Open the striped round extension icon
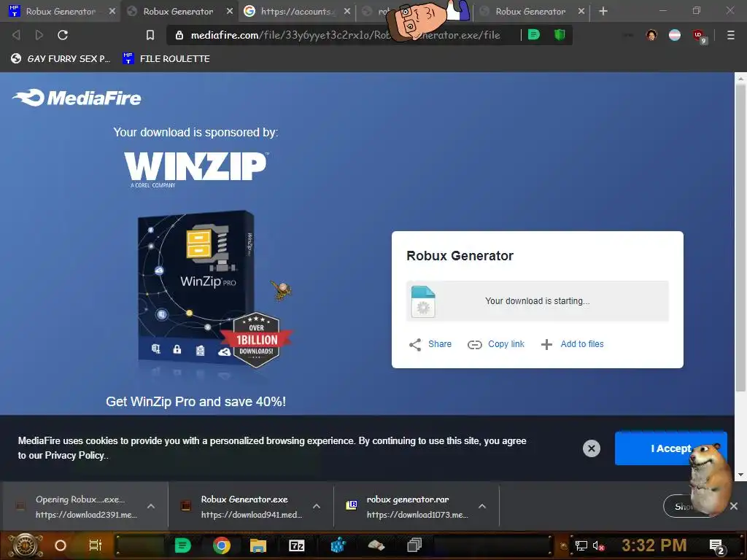Image resolution: width=747 pixels, height=560 pixels. click(x=675, y=35)
